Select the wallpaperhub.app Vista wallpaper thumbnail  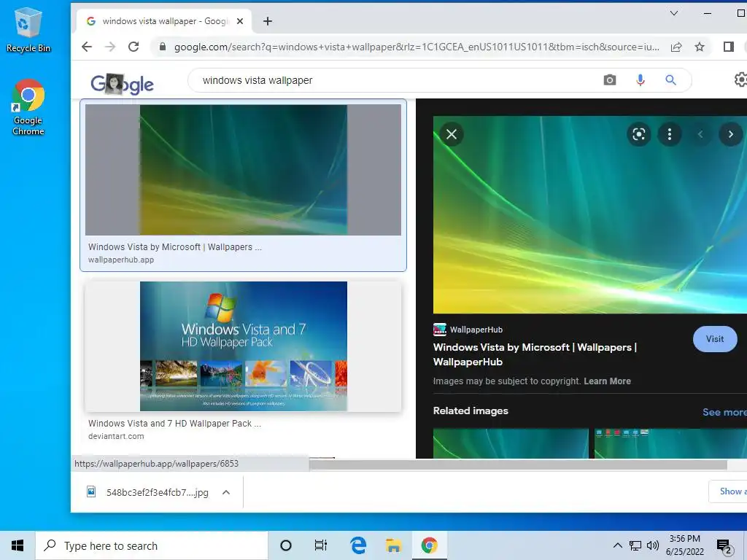click(243, 170)
